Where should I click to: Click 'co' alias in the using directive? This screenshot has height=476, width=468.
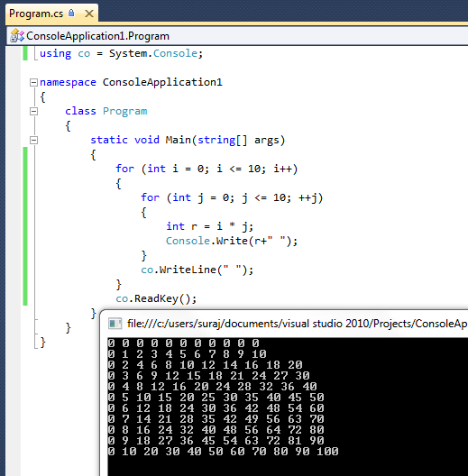click(84, 54)
